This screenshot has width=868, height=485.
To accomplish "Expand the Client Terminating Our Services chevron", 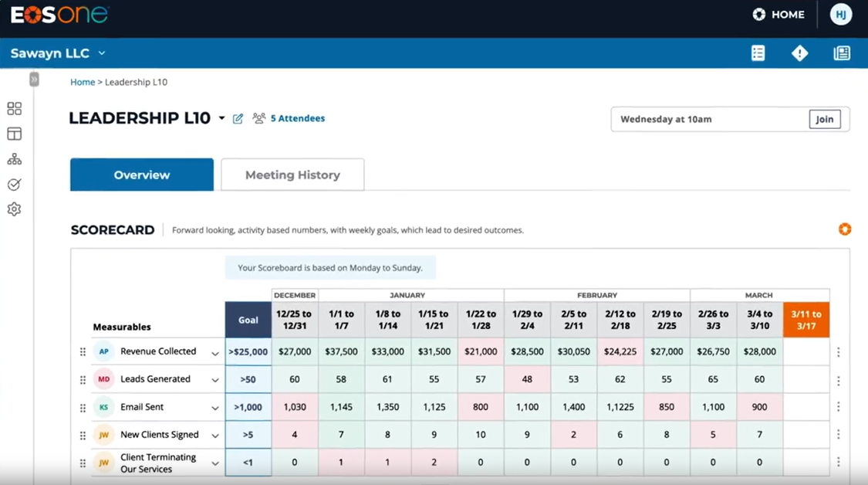I will click(x=214, y=463).
